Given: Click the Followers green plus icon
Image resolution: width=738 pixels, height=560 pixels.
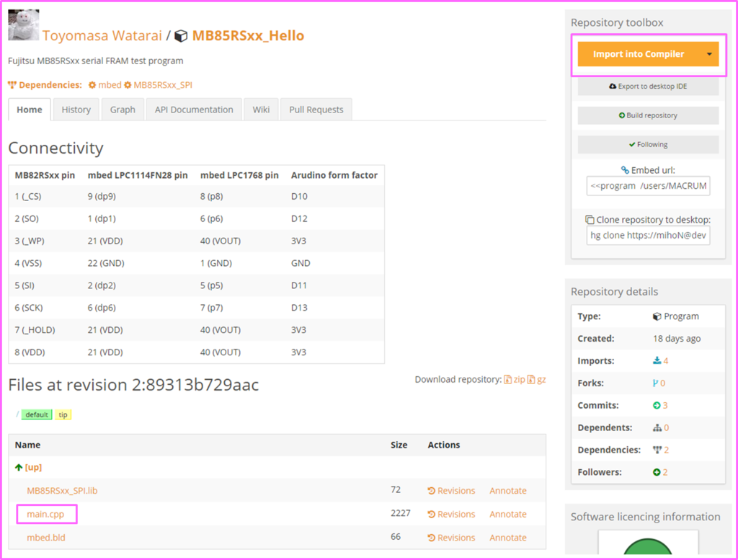Looking at the screenshot, I should coord(657,473).
